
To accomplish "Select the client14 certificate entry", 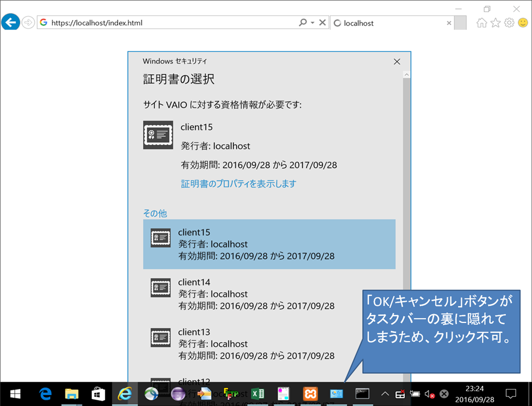I will click(269, 294).
